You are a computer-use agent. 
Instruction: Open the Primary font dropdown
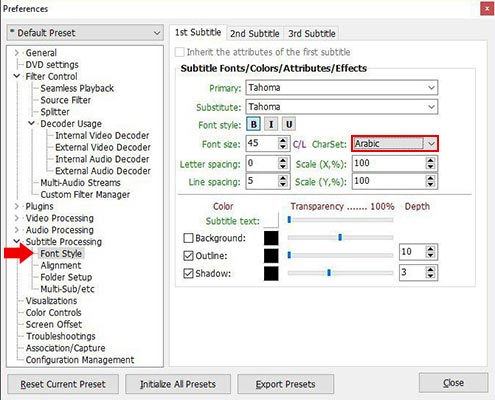point(342,88)
